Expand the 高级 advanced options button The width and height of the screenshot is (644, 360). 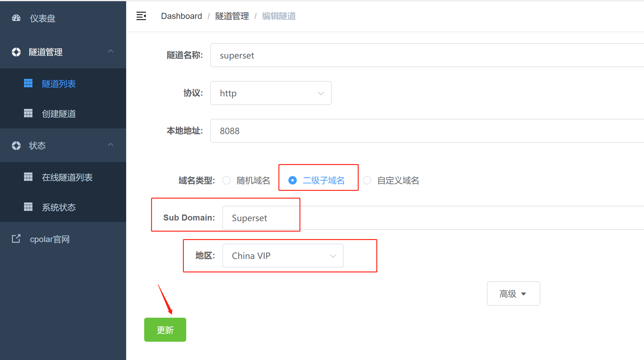(x=513, y=294)
